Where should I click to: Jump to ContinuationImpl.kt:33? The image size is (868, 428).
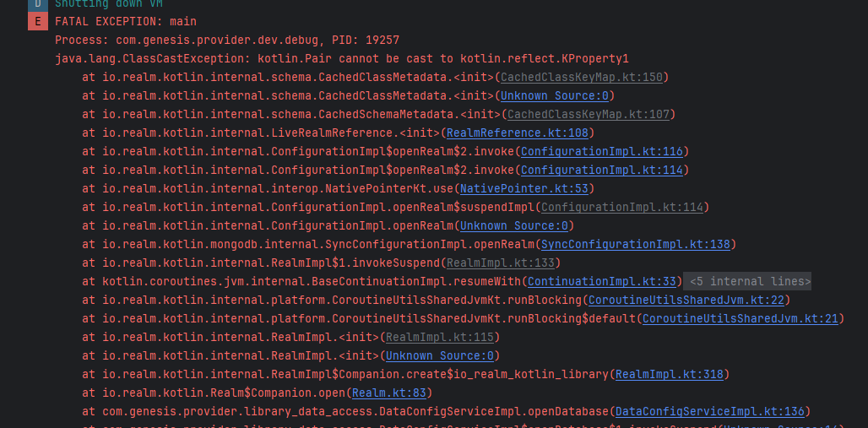click(602, 281)
